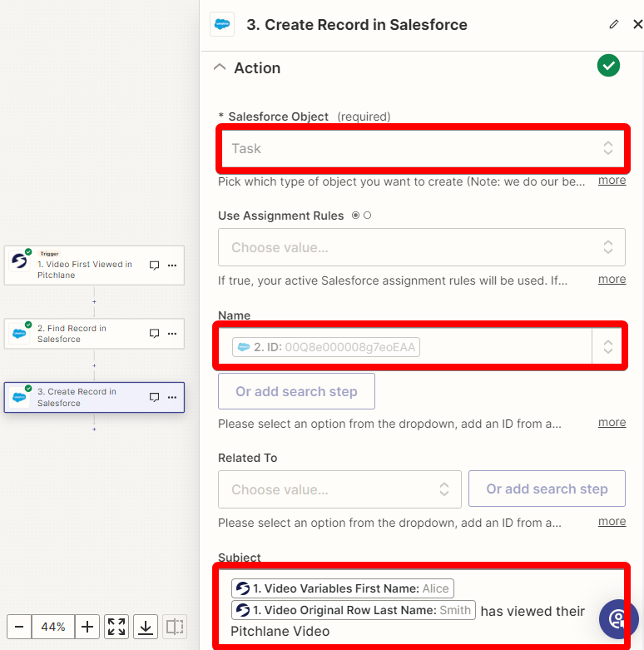644x650 pixels.
Task: Click Salesforce icon on step 2
Action: pyautogui.click(x=19, y=333)
